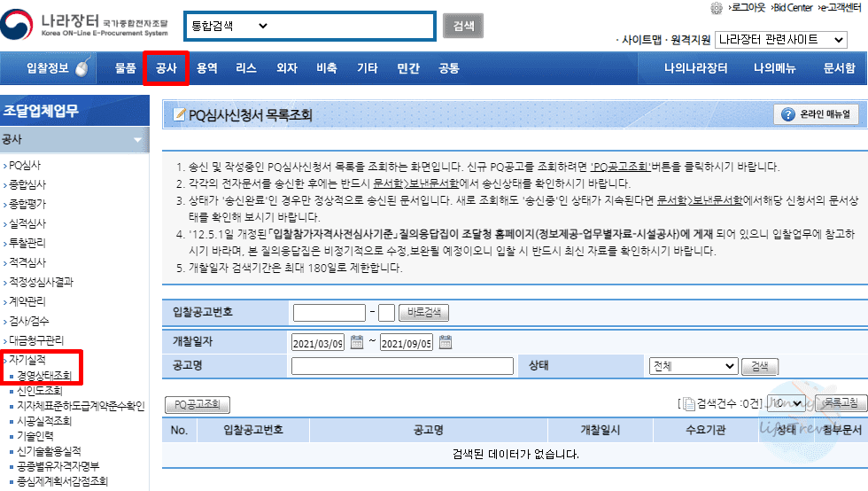This screenshot has height=491, width=868.
Task: Expand PQ심사 in the sidebar
Action: coord(25,165)
